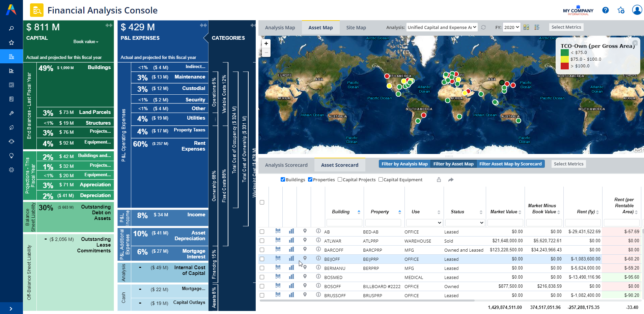Viewport: 644px width, 314px height.
Task: Click the export icon above scorecard table
Action: (439, 180)
